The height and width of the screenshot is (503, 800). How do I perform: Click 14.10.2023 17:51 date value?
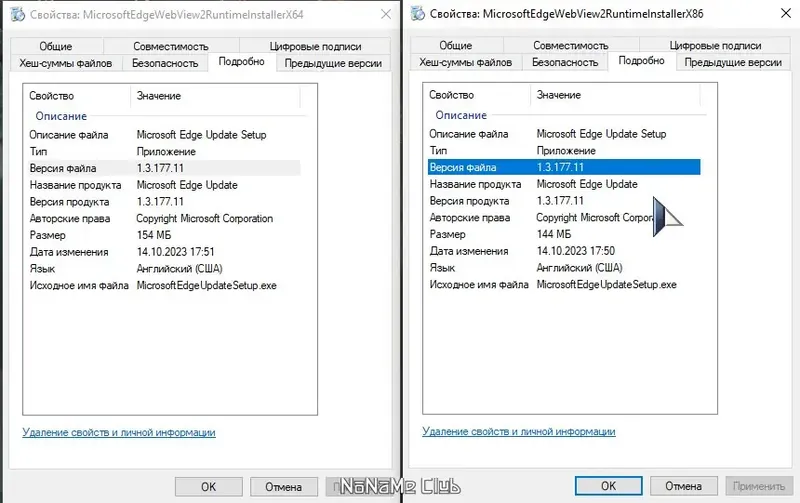[x=176, y=252]
